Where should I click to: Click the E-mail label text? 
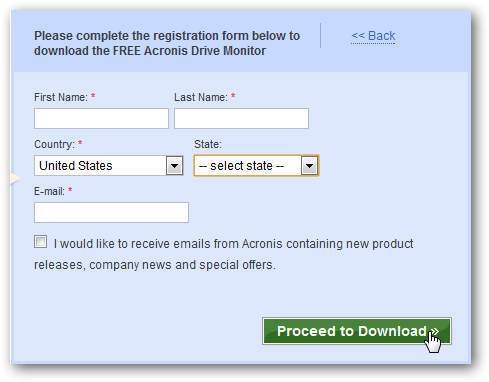tap(49, 191)
